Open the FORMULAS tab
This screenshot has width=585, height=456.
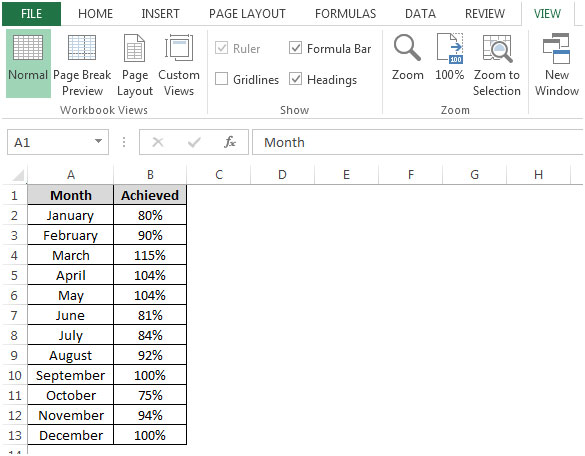(x=345, y=14)
